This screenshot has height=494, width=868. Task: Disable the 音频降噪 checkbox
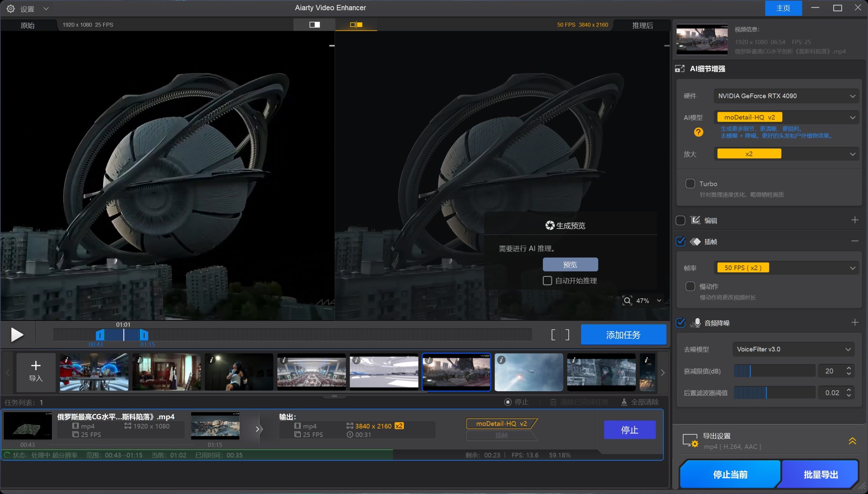(680, 323)
